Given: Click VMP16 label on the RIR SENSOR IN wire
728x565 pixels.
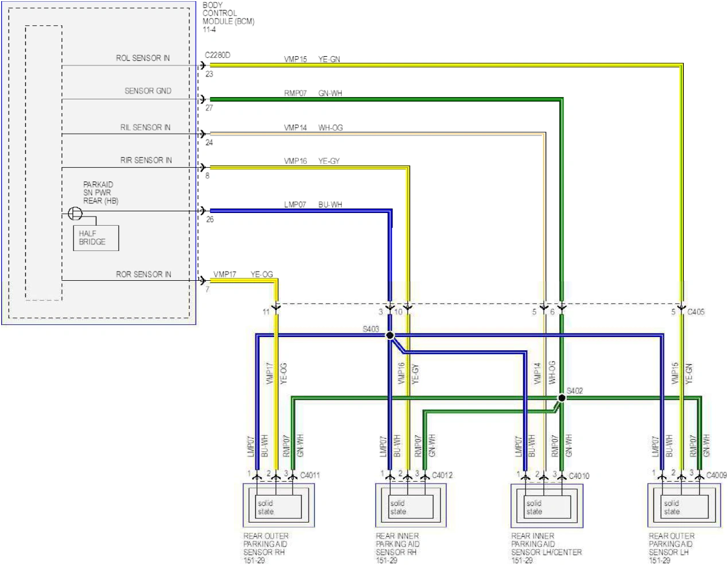Looking at the screenshot, I should tap(295, 161).
